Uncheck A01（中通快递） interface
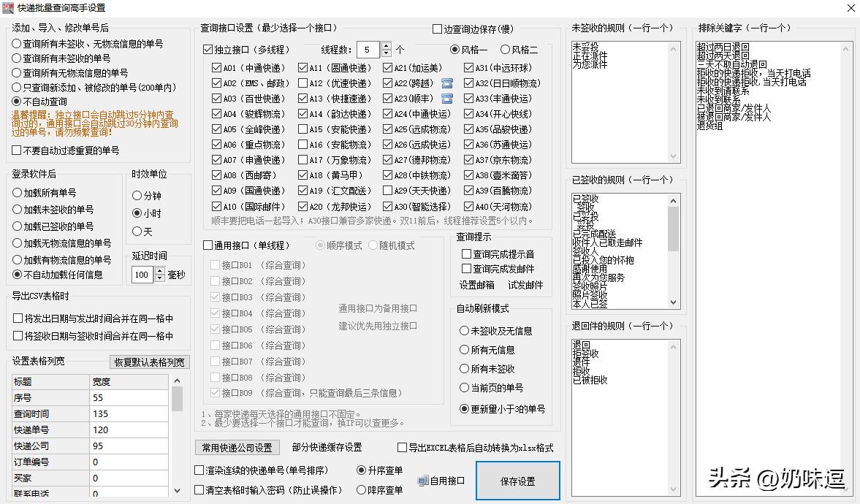Image resolution: width=860 pixels, height=504 pixels. click(x=216, y=68)
